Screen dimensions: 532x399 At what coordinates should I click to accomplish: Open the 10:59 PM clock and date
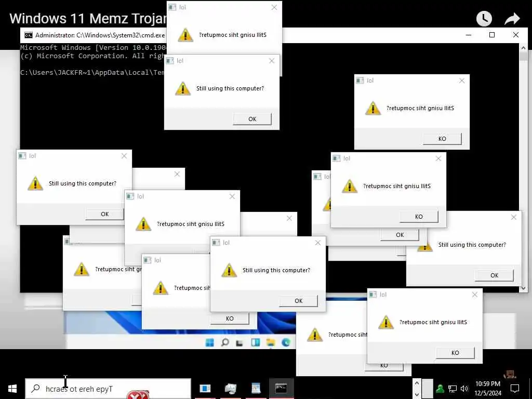pos(487,389)
